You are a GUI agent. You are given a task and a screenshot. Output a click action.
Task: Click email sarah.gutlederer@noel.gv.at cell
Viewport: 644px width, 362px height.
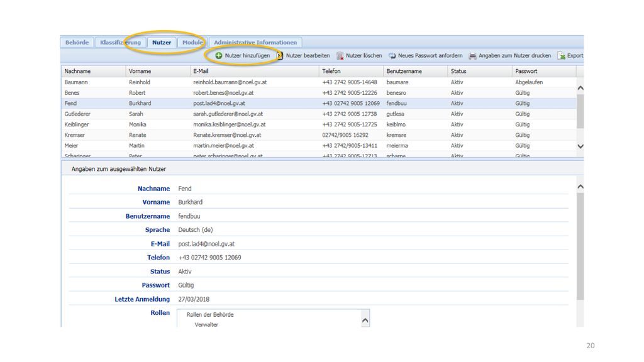(228, 114)
